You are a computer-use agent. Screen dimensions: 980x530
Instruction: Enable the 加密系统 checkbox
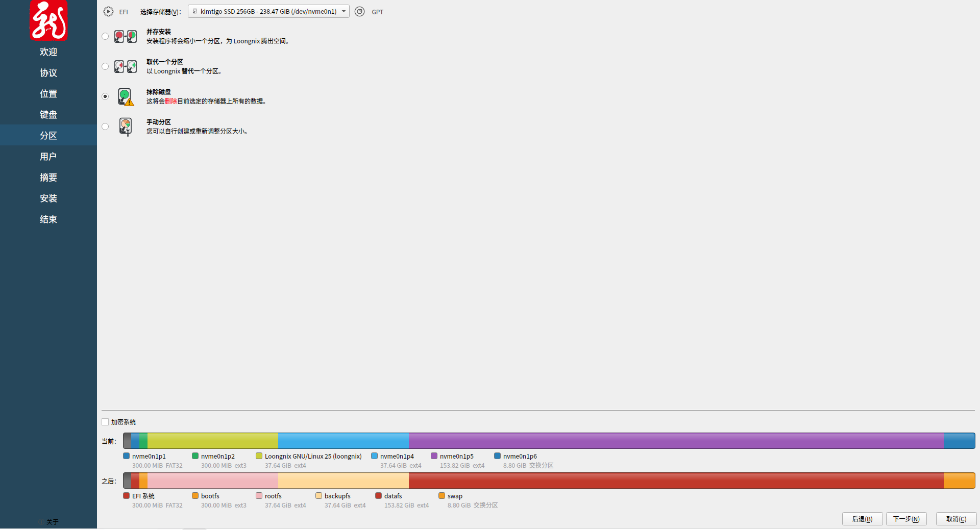pos(105,422)
